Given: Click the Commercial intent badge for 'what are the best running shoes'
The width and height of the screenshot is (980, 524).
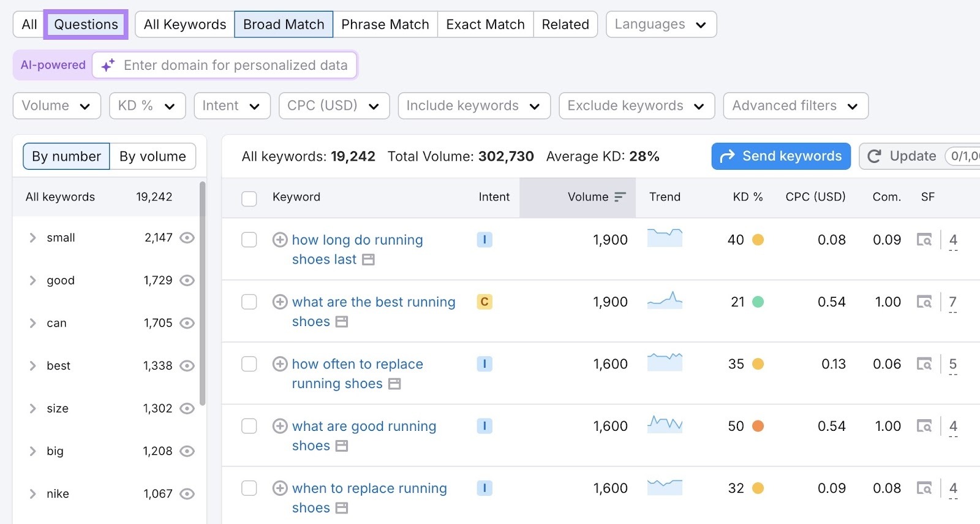Looking at the screenshot, I should [x=484, y=302].
